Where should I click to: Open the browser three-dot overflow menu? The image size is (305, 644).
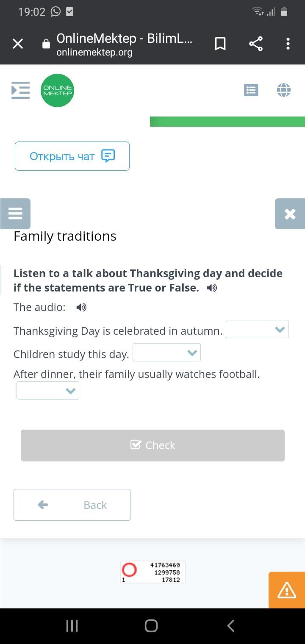[x=288, y=44]
